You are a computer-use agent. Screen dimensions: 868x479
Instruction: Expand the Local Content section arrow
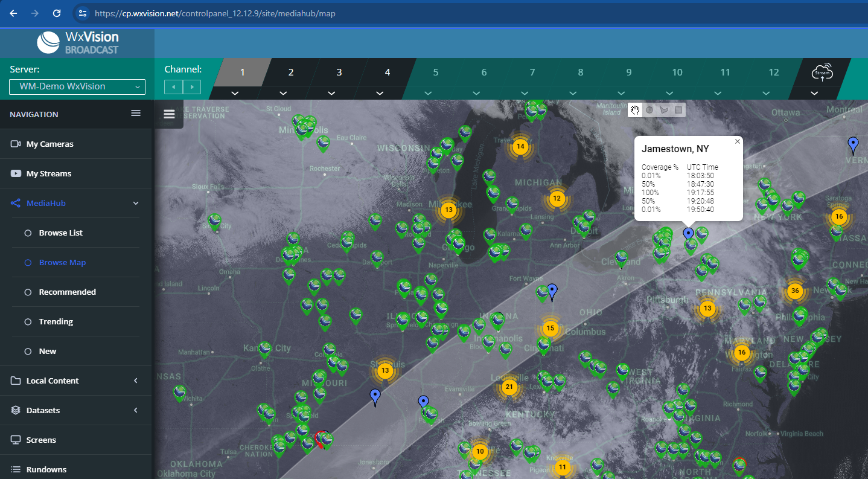[136, 381]
